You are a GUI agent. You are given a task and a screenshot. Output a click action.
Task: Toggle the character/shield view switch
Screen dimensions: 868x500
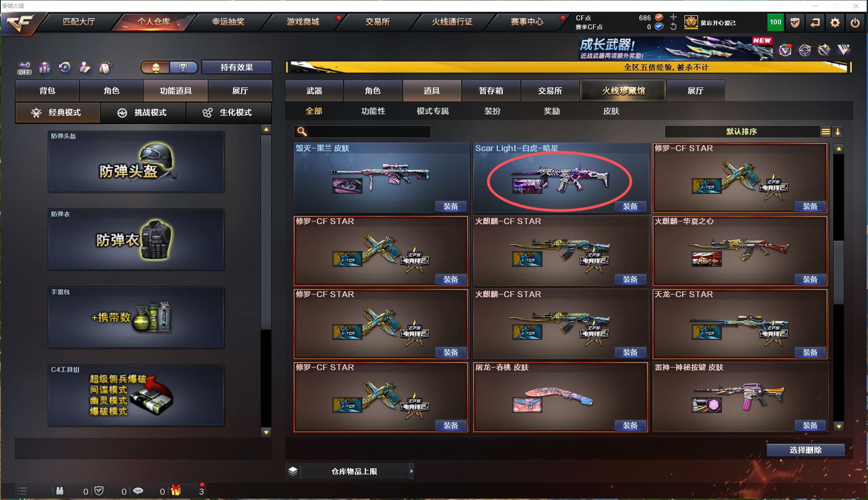click(x=170, y=68)
